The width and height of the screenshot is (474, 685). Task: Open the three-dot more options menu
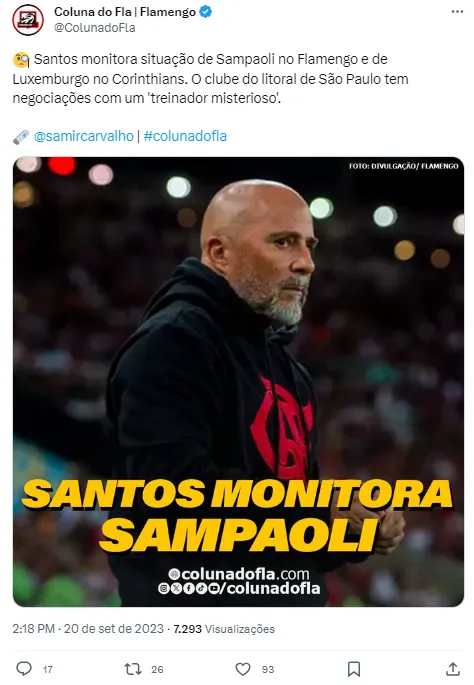tap(457, 11)
